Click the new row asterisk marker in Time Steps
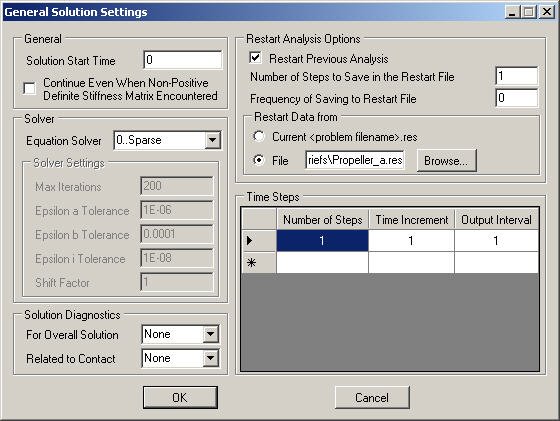Image resolution: width=560 pixels, height=421 pixels. tap(251, 263)
